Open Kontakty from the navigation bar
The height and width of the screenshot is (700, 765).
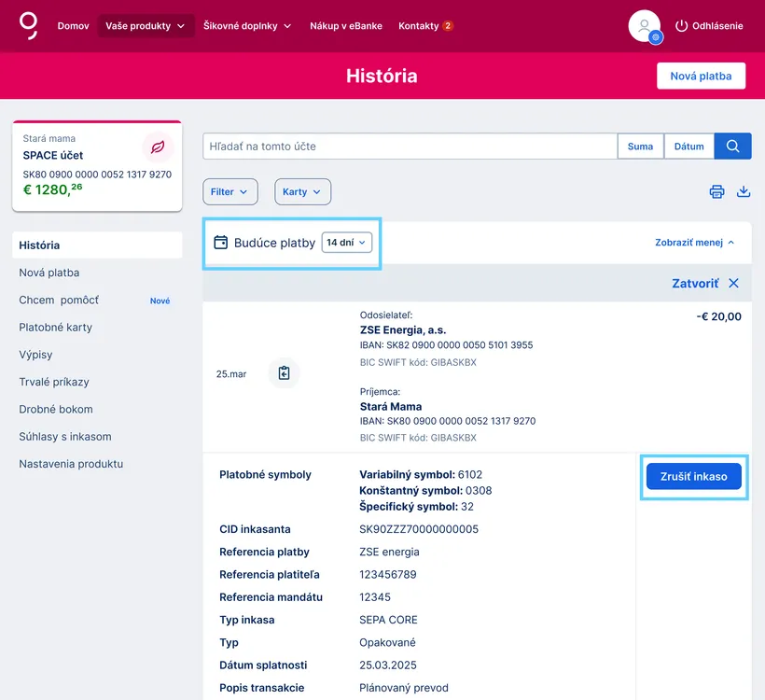click(418, 26)
